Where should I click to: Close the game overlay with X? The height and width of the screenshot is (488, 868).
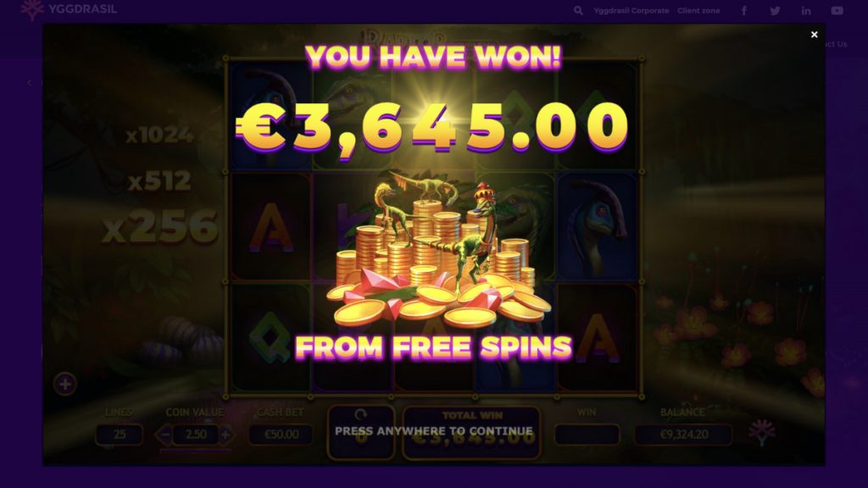814,34
